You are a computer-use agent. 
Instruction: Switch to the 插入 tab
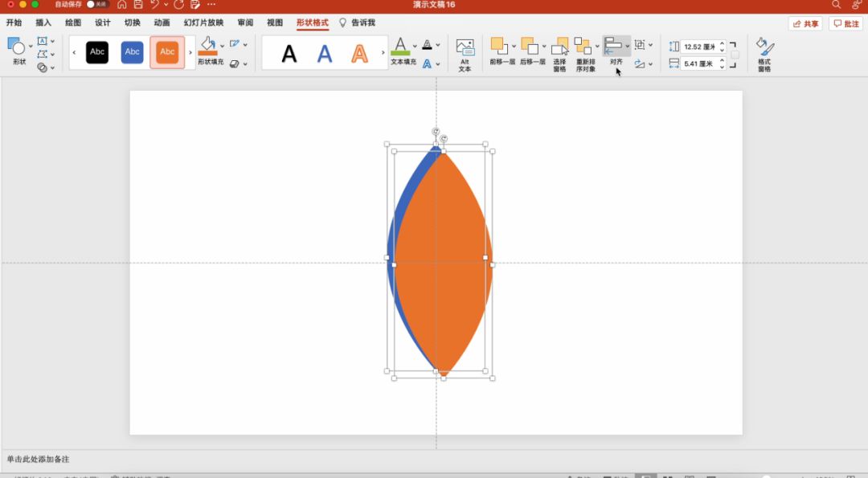[x=43, y=22]
